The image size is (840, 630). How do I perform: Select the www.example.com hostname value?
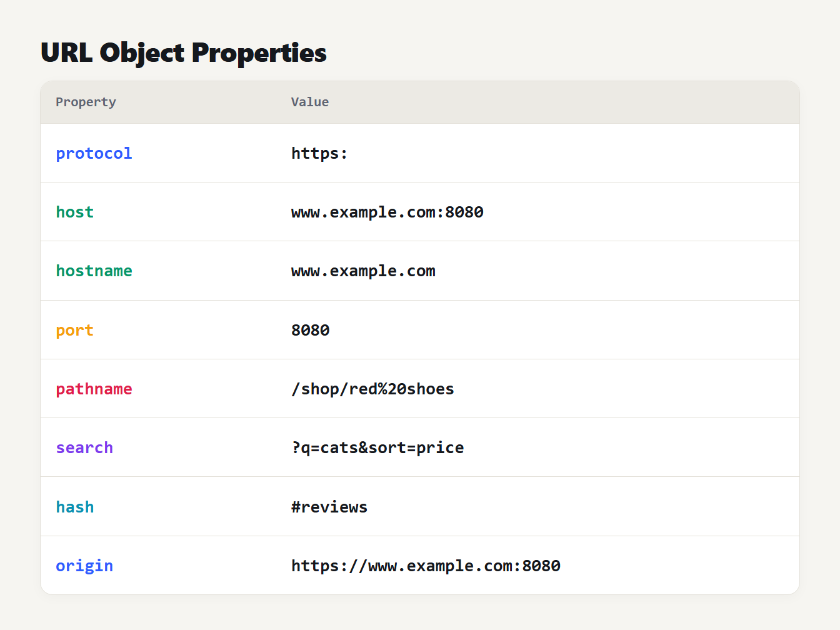[x=363, y=271]
